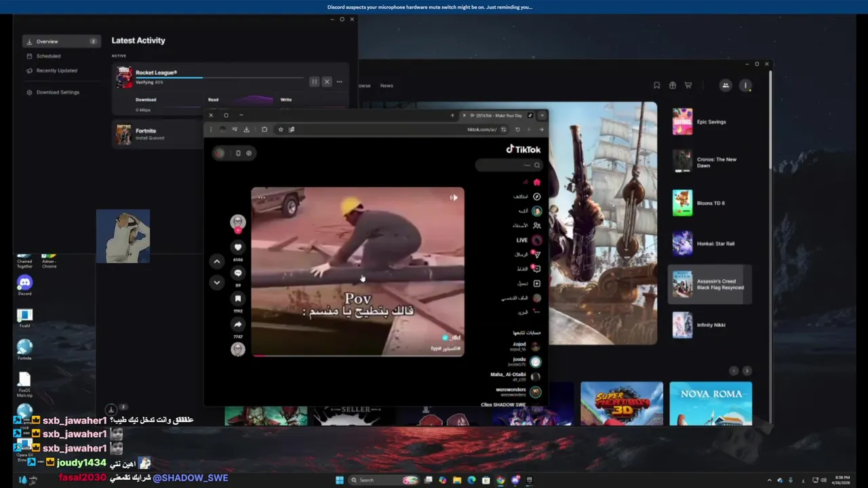Open Epic Savings in store sidebar
Viewport: 868px width, 488px height.
pyautogui.click(x=710, y=122)
